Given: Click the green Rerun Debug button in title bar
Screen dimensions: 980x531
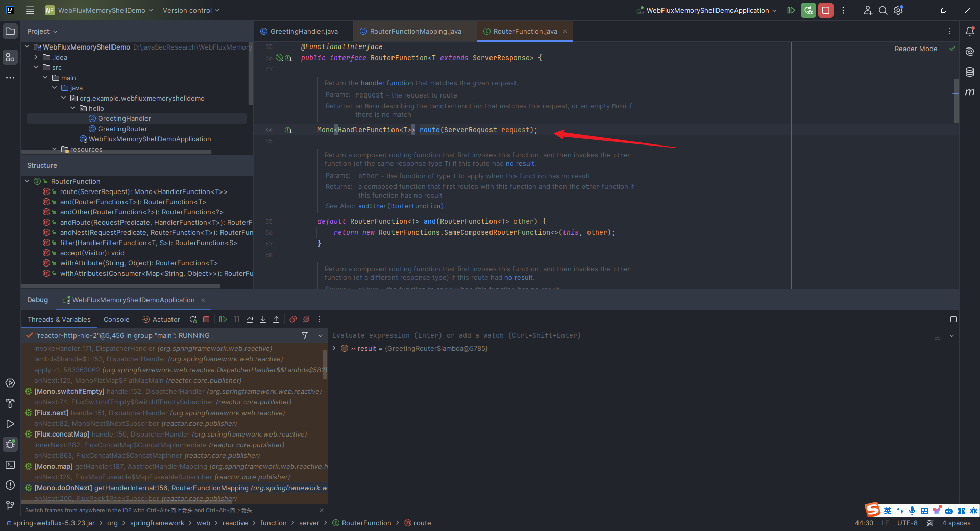Looking at the screenshot, I should (808, 10).
